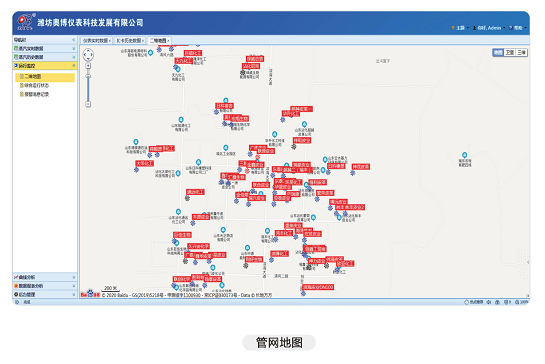Select 综合运行状态 in sidebar tree
Viewport: 545px width, 364px height.
[x=36, y=85]
